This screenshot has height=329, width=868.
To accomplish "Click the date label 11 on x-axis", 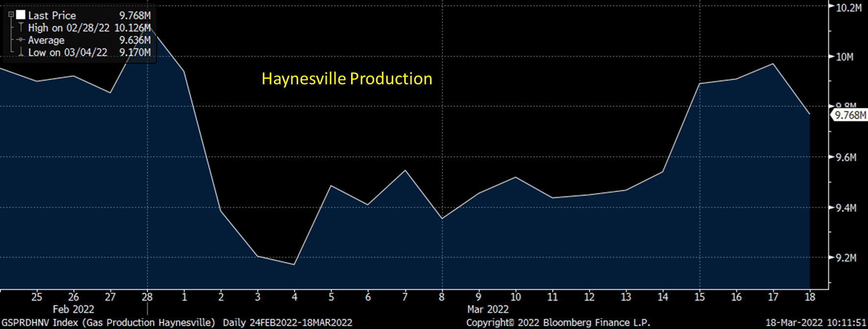I will tap(553, 297).
